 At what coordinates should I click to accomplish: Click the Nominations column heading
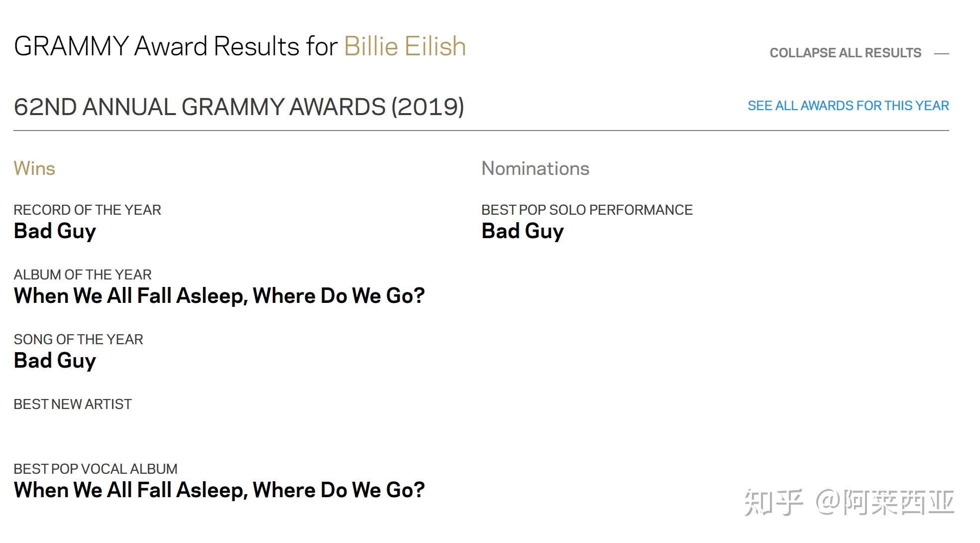[x=535, y=168]
